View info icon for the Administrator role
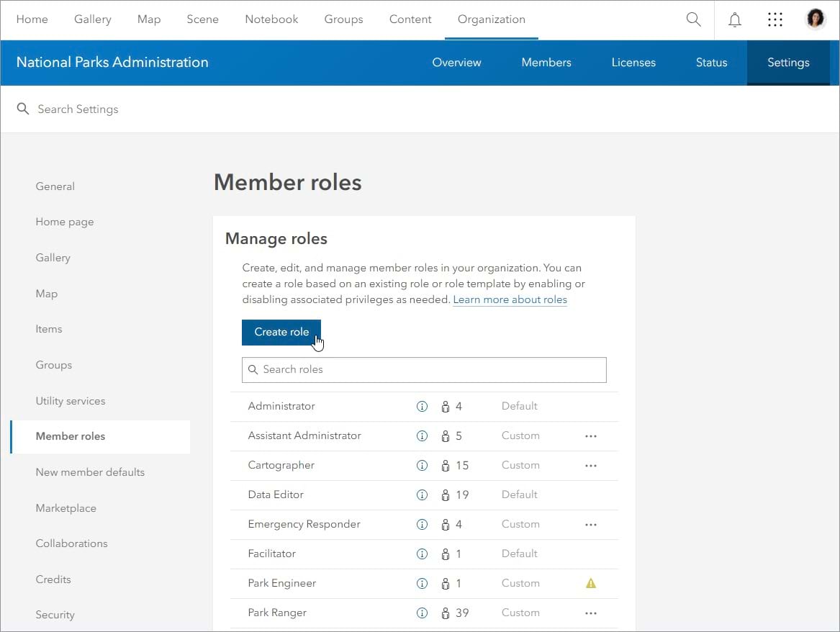Viewport: 840px width, 632px height. (x=423, y=406)
